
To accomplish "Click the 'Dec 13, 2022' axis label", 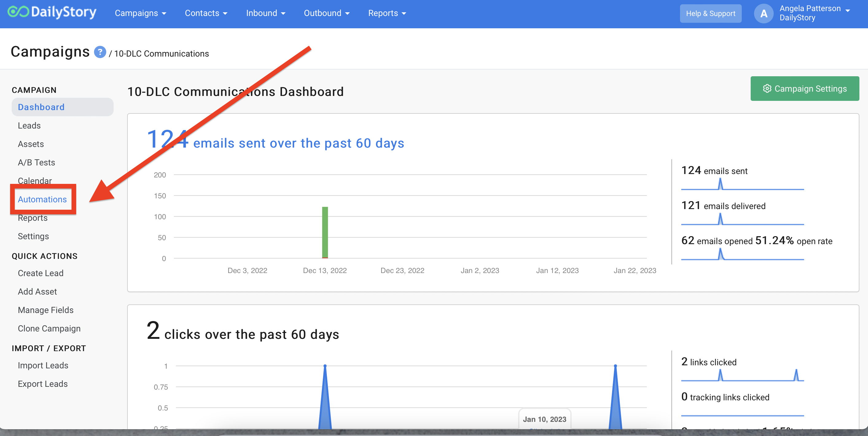I will pyautogui.click(x=325, y=271).
